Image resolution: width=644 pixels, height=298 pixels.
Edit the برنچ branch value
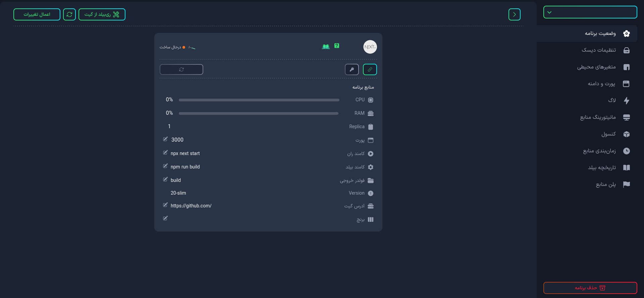(165, 218)
